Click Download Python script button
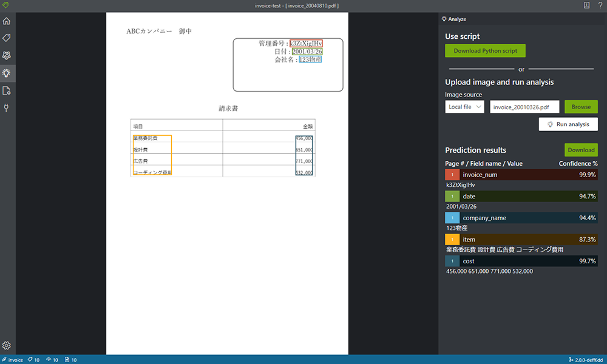 485,51
